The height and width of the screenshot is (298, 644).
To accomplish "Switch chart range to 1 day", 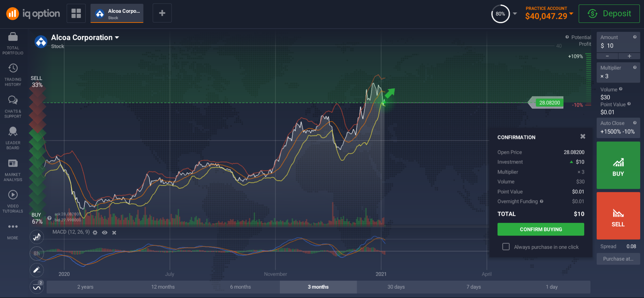I will point(552,287).
